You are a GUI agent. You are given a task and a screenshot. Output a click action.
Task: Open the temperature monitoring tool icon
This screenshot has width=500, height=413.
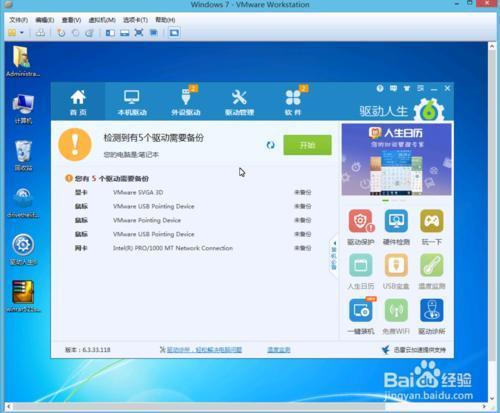point(431,265)
